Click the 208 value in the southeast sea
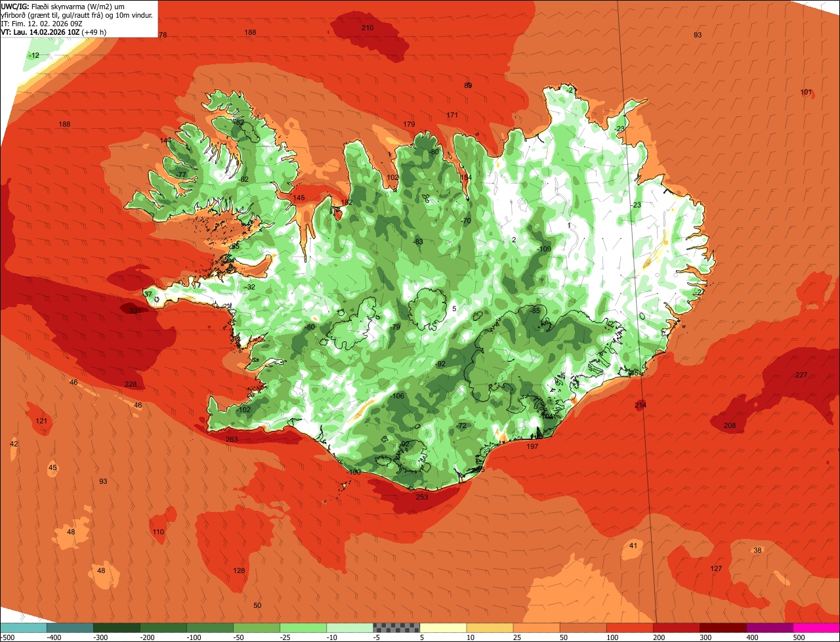840x642 pixels. (x=730, y=425)
